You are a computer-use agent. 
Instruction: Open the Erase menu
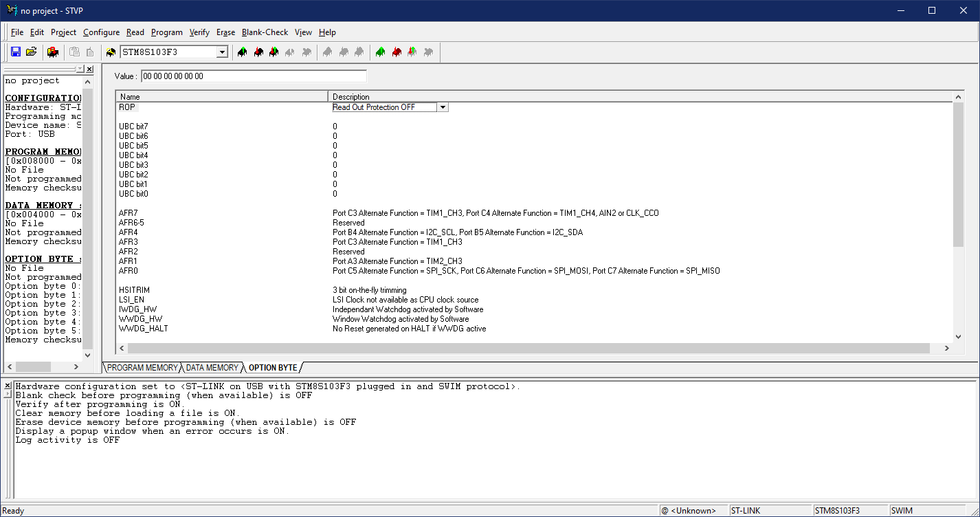coord(225,32)
